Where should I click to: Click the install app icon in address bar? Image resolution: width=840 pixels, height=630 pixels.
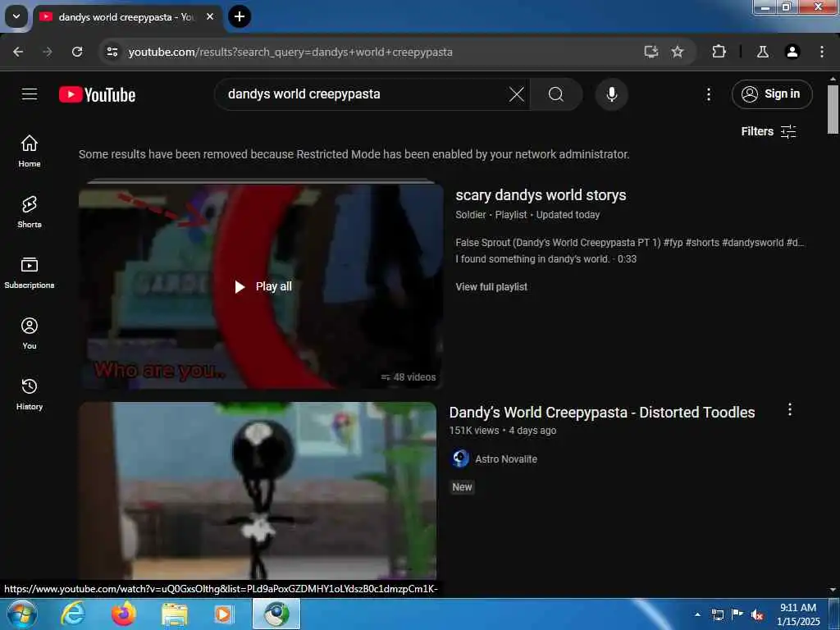click(x=651, y=52)
